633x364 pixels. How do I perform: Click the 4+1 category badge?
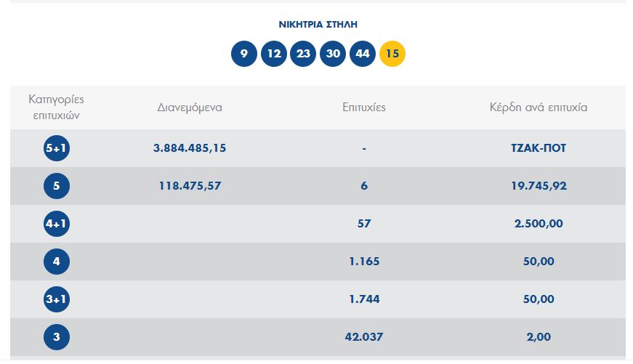point(57,224)
